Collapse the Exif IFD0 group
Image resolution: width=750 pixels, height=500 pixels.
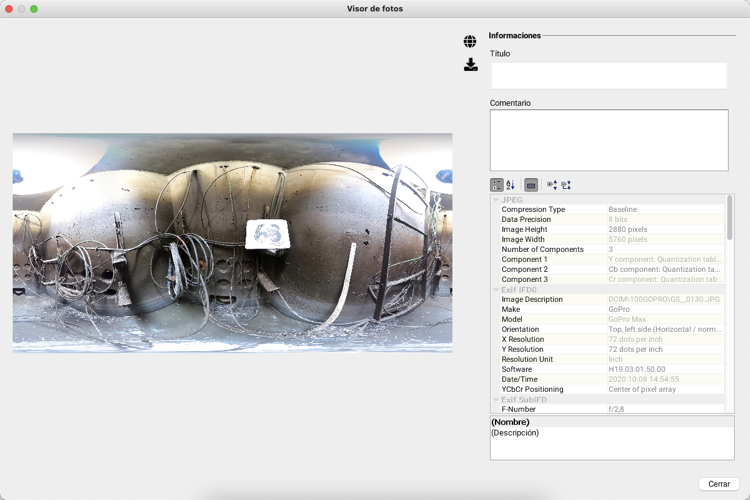coord(496,289)
